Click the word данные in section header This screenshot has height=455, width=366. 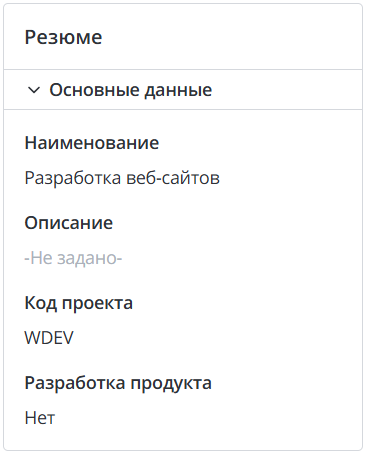(178, 91)
